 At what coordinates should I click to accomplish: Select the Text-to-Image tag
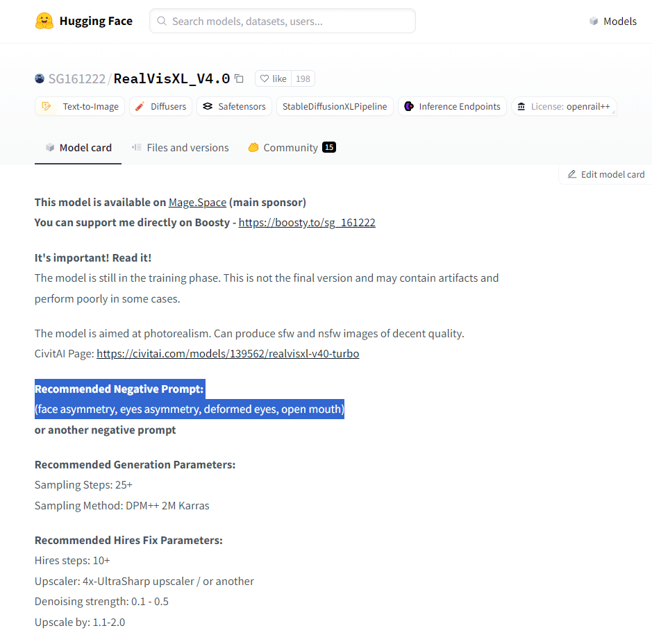coord(80,106)
